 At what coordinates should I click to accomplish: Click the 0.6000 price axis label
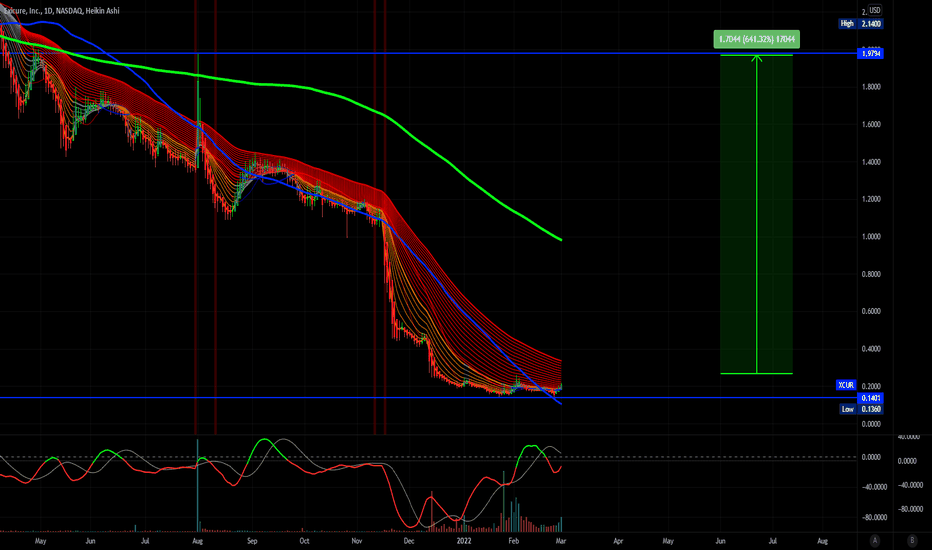(x=871, y=312)
